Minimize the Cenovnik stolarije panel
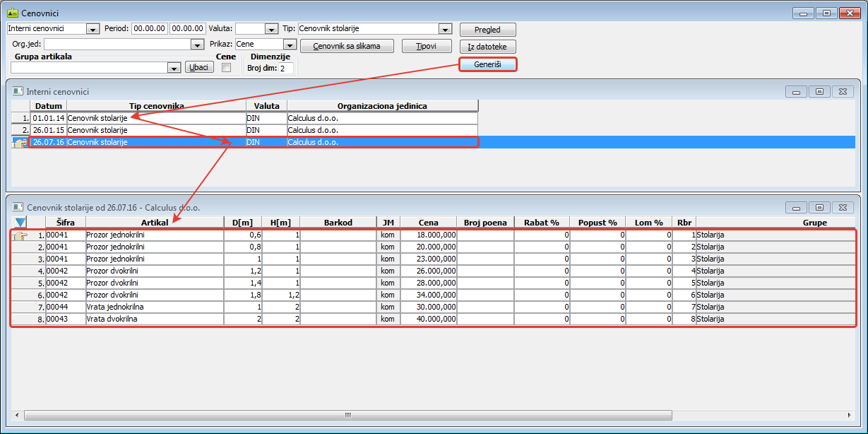 click(x=796, y=208)
